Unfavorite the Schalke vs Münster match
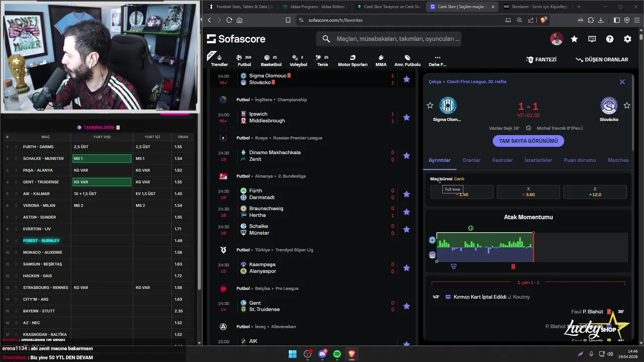 407,229
